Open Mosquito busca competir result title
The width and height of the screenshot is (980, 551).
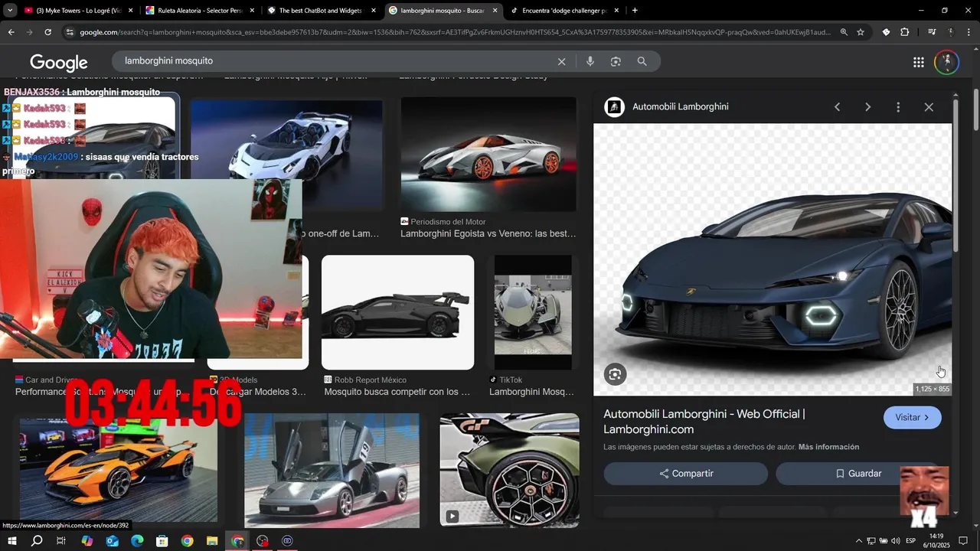(x=397, y=392)
